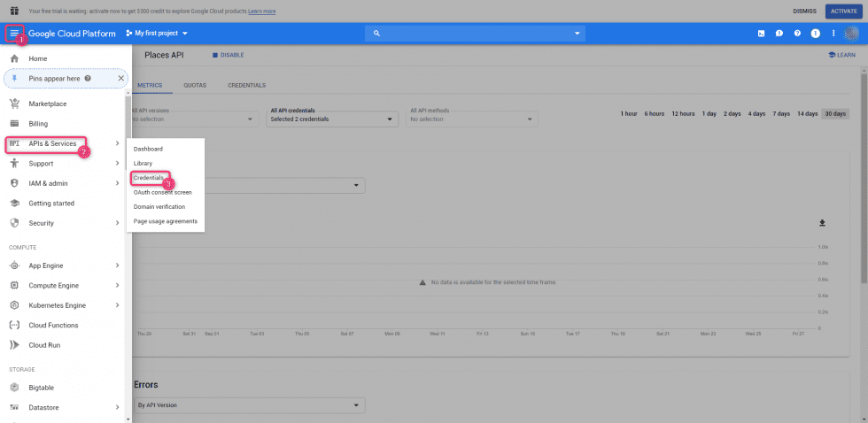Click the search magnifier icon
This screenshot has width=868, height=423.
coord(377,33)
